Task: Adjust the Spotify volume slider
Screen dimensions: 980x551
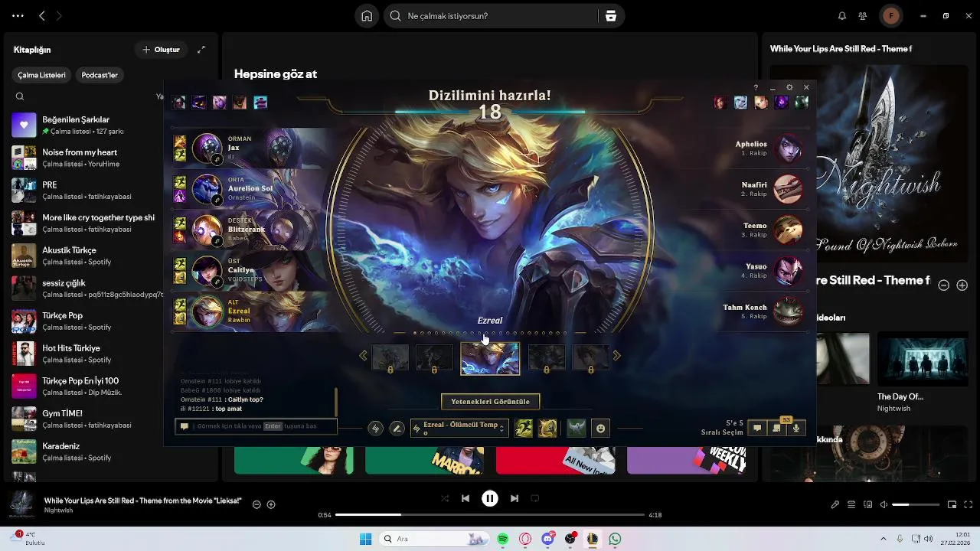Action: coord(915,505)
